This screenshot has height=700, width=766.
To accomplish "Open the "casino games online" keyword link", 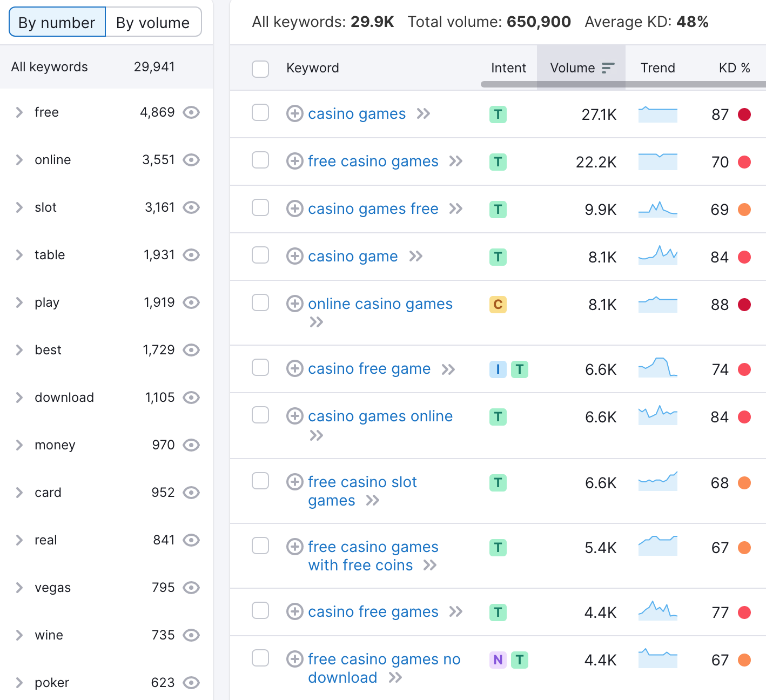I will 380,416.
